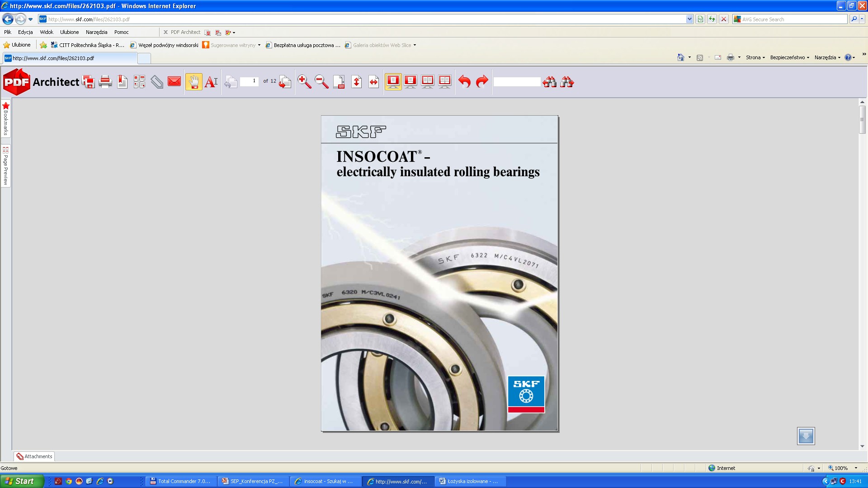The image size is (868, 488).
Task: Toggle the Hand pan tool
Action: pos(193,82)
